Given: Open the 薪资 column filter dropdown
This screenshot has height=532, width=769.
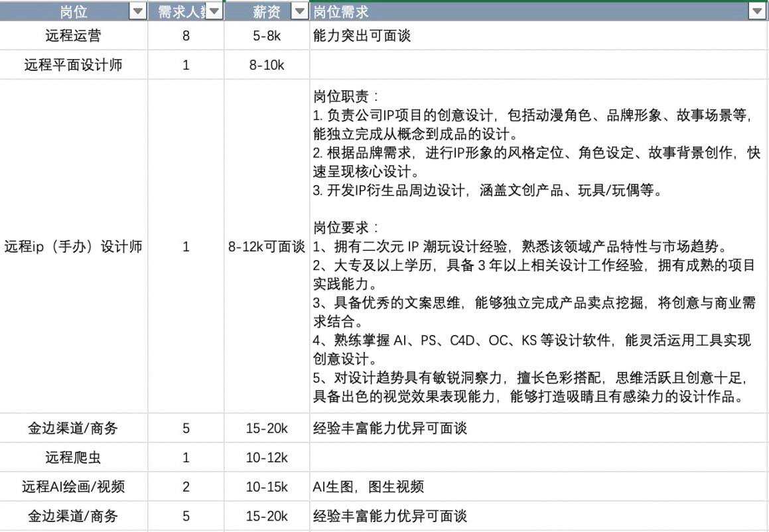Looking at the screenshot, I should coord(300,11).
